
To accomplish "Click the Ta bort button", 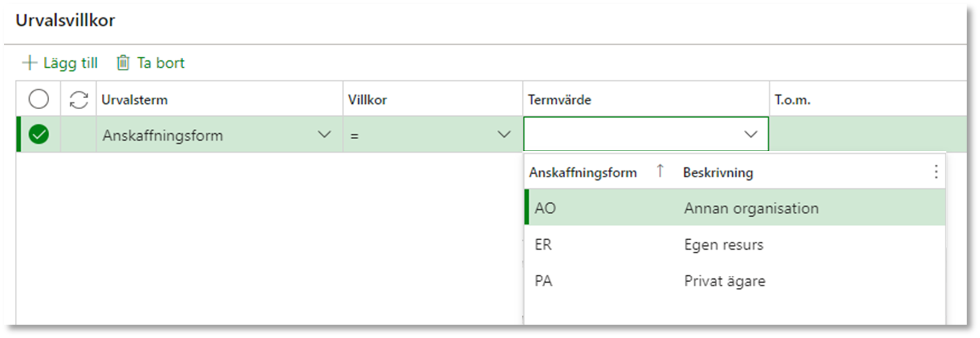I will [151, 63].
